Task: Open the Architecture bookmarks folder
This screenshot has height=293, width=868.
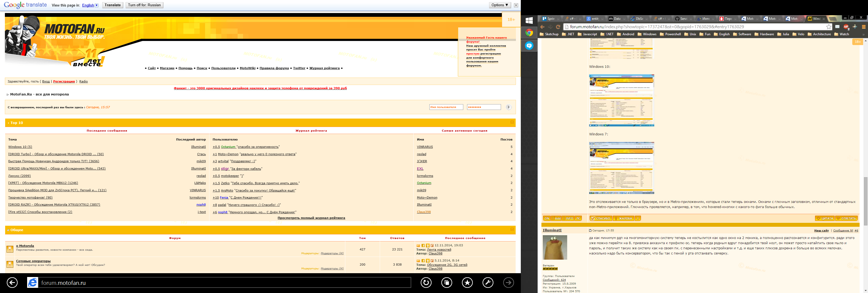Action: coord(819,34)
